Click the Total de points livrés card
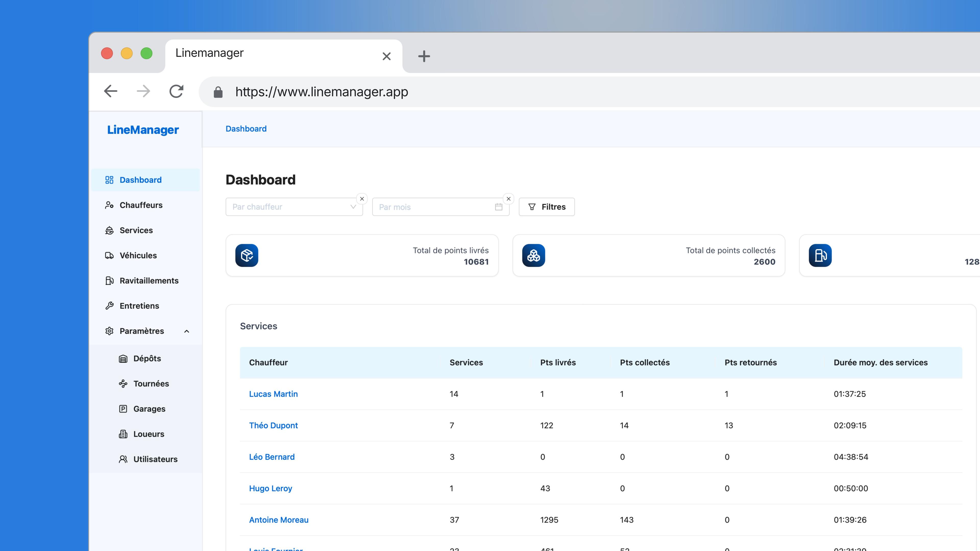 (362, 256)
